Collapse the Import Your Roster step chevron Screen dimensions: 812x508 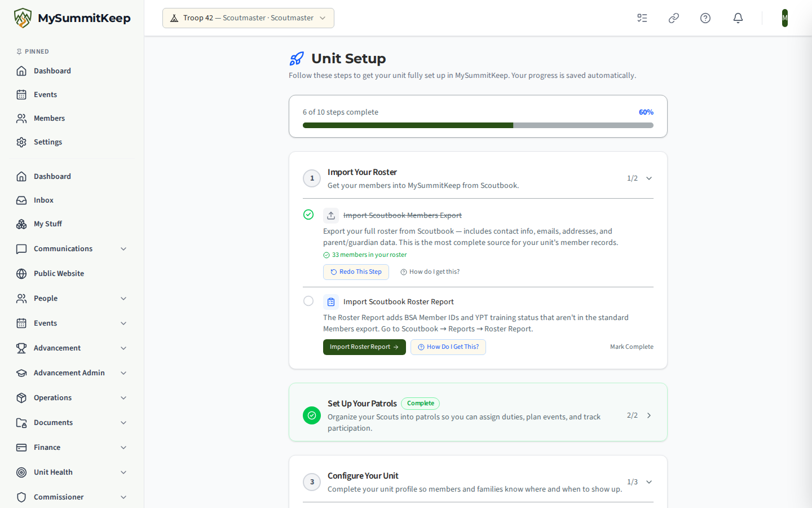pos(649,178)
